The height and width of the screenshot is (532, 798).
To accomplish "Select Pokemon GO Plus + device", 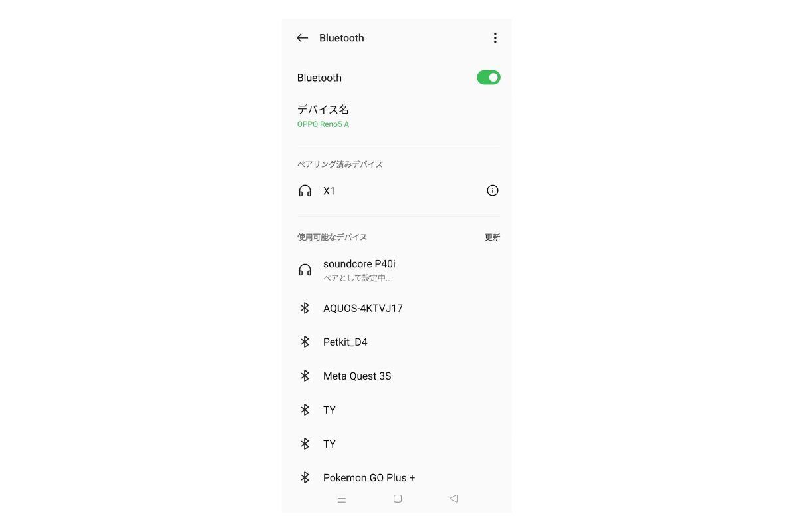I will [397, 477].
